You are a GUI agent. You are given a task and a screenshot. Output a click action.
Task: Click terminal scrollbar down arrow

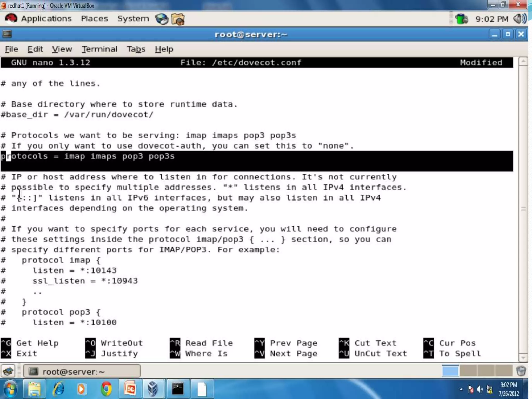523,358
